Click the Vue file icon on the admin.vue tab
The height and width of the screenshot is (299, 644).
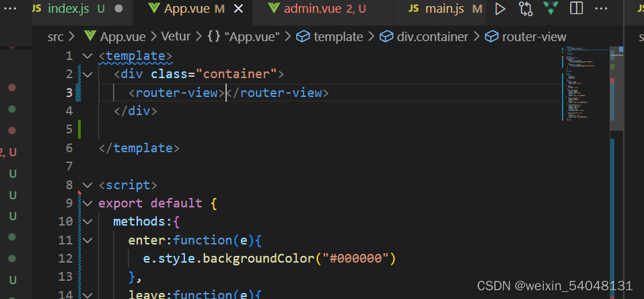pyautogui.click(x=273, y=9)
